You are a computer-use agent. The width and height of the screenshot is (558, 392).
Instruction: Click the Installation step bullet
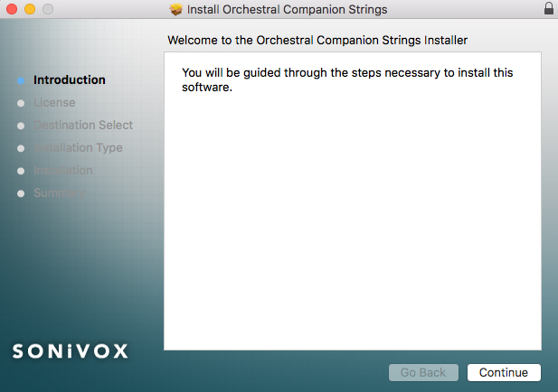coord(21,171)
